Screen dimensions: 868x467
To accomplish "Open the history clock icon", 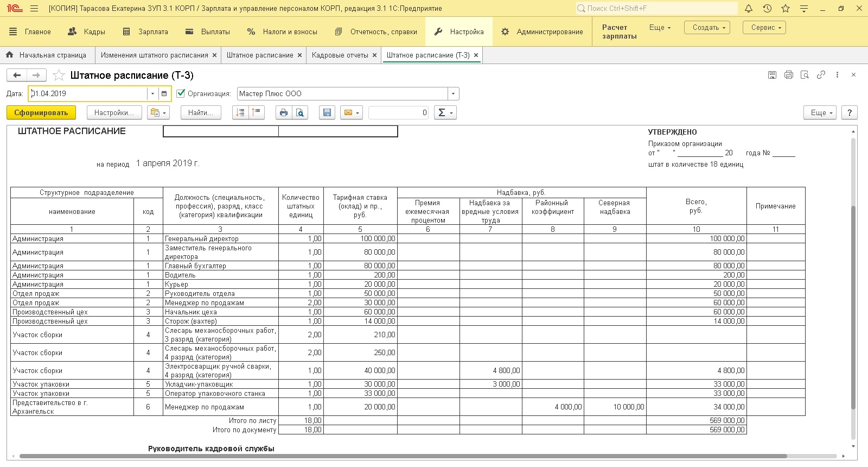I will click(767, 9).
